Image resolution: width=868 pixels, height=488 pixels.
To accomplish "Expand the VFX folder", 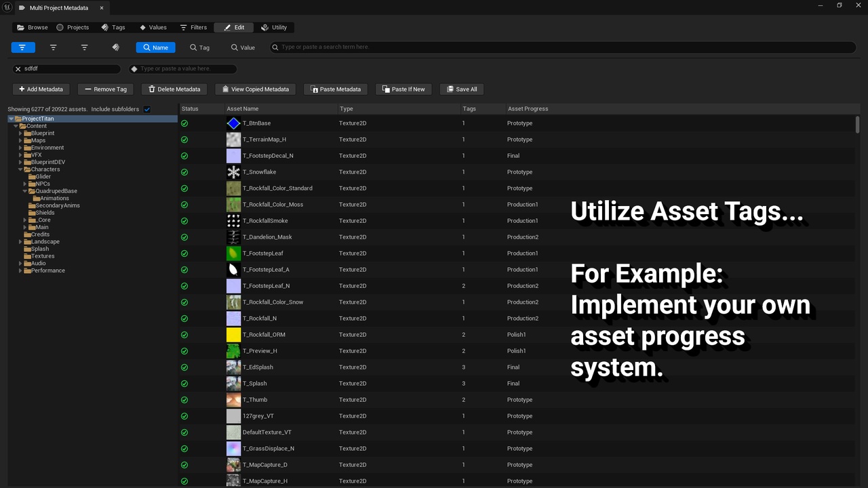I will (20, 155).
